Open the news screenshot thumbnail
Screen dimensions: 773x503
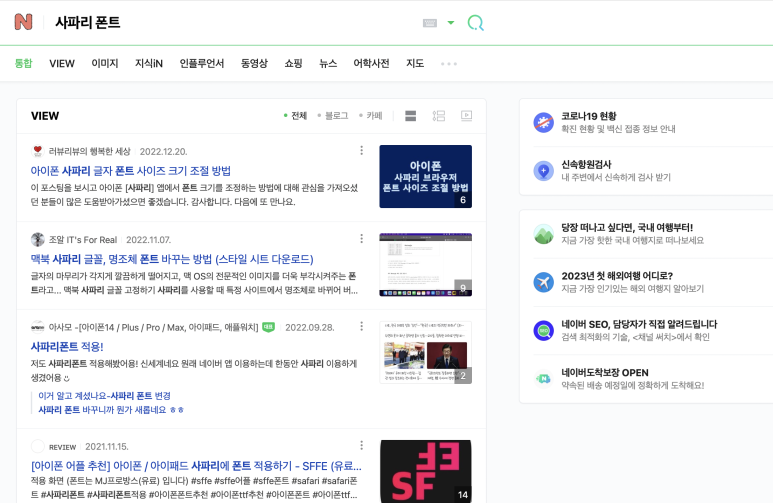tap(425, 353)
